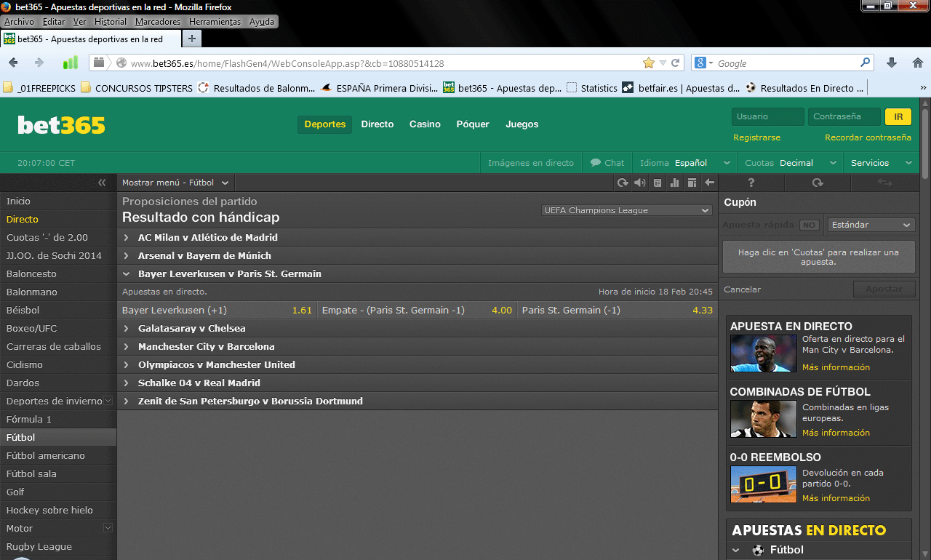
Task: Click the coupon swap arrows icon
Action: [x=884, y=183]
